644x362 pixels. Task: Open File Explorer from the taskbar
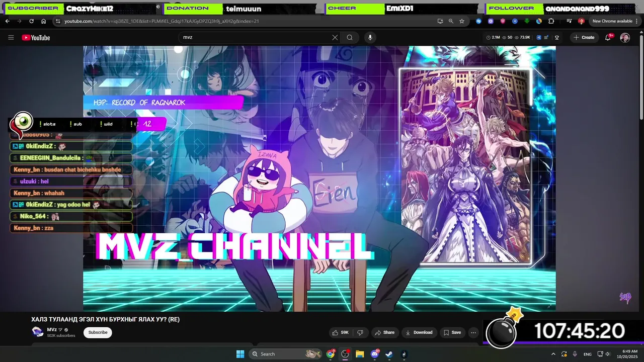360,354
